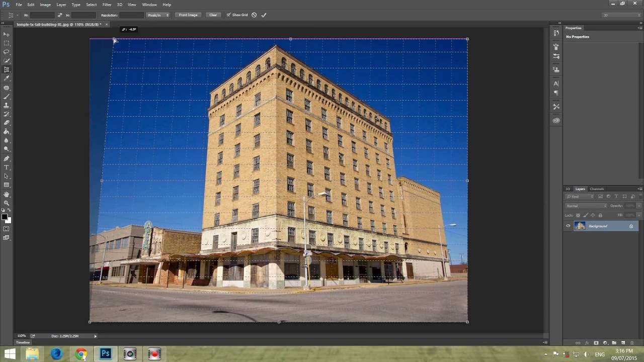Toggle the lock on Background layer

631,226
